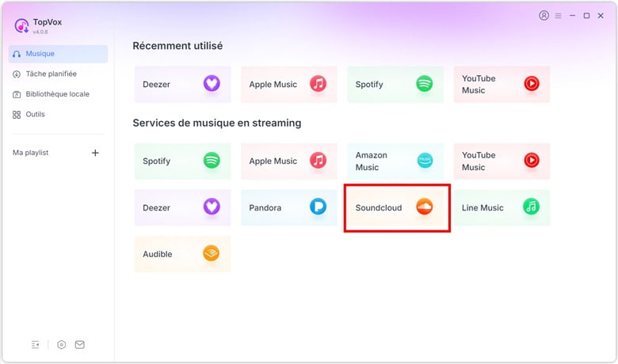Close the TopVox window
Viewport: 618px width, 364px height.
tap(601, 16)
